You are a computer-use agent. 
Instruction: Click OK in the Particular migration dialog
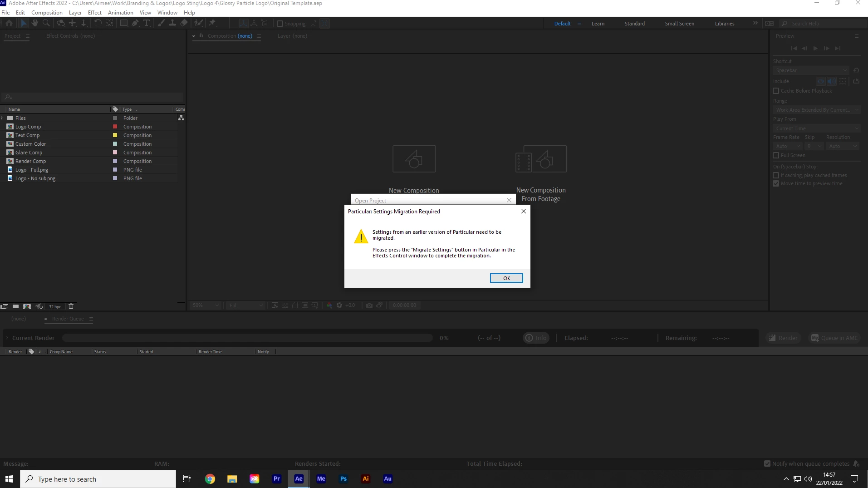[x=506, y=278]
